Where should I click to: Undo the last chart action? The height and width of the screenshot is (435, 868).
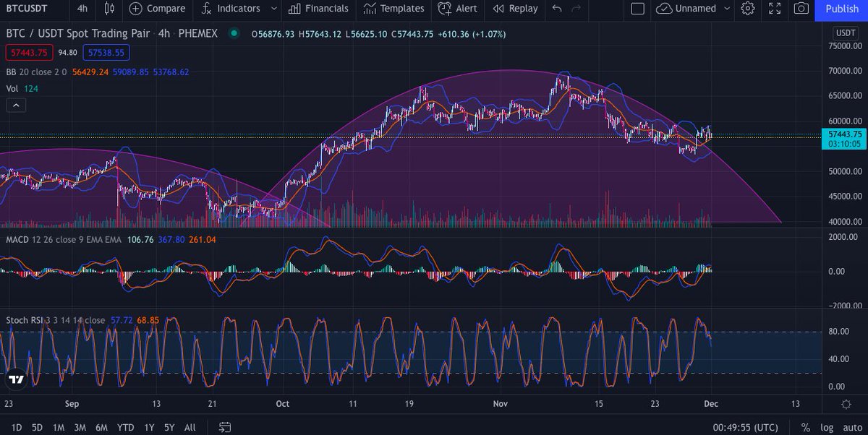click(x=556, y=9)
